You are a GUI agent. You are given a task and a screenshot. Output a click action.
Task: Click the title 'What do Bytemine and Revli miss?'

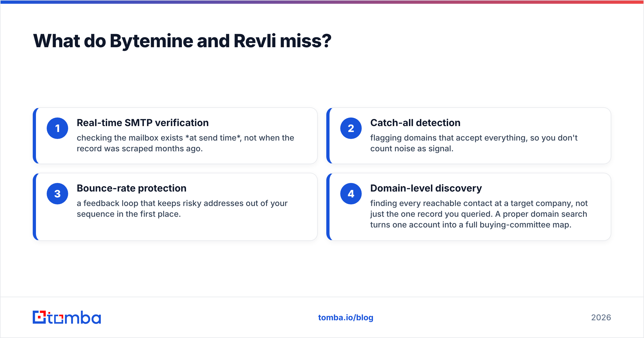coord(182,41)
